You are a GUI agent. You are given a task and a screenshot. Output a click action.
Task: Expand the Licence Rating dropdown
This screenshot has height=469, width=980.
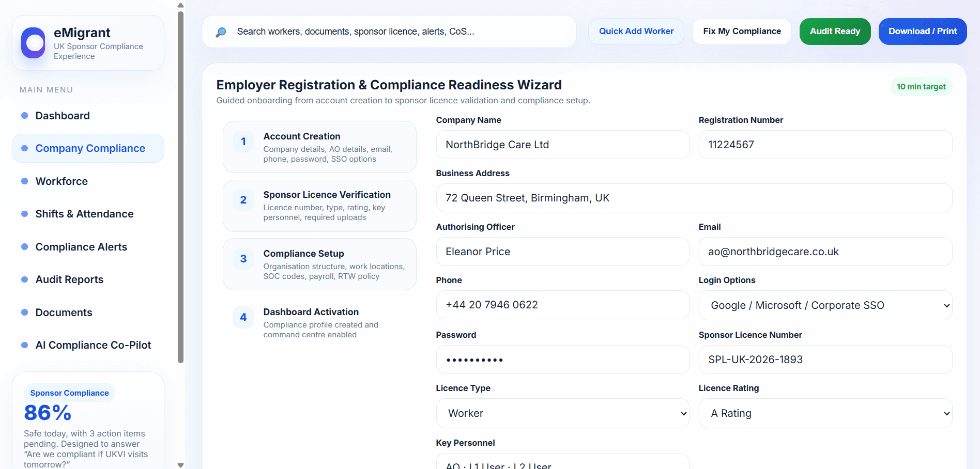825,413
